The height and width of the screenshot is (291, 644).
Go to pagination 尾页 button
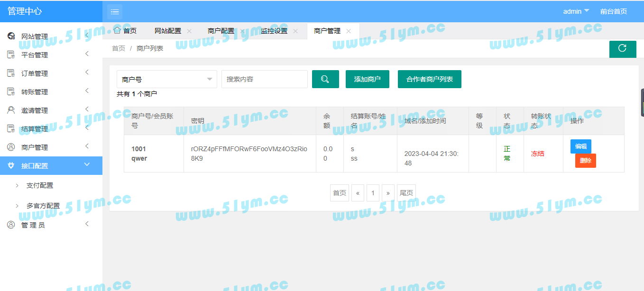click(x=406, y=193)
